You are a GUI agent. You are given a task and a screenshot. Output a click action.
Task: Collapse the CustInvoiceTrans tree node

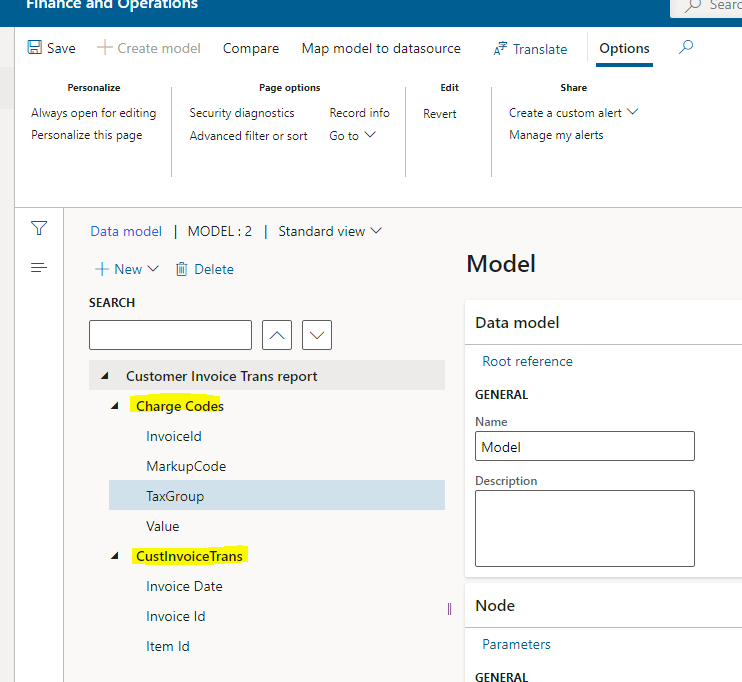click(116, 557)
